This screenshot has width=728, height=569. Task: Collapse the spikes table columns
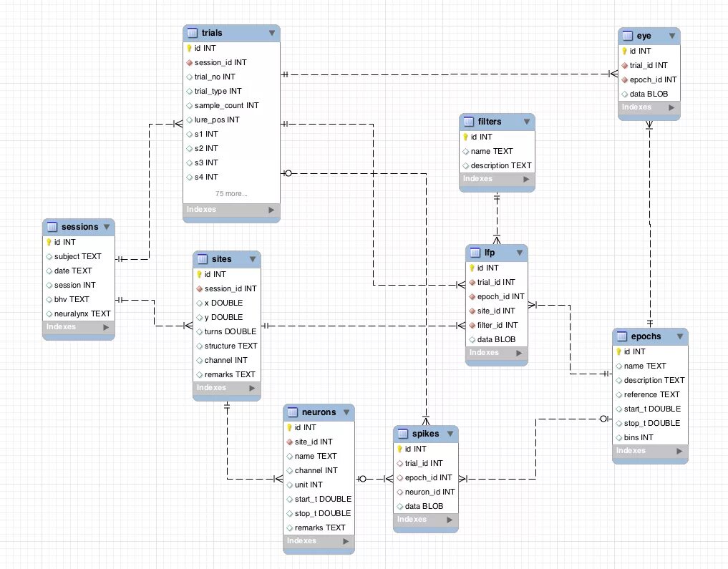450,434
